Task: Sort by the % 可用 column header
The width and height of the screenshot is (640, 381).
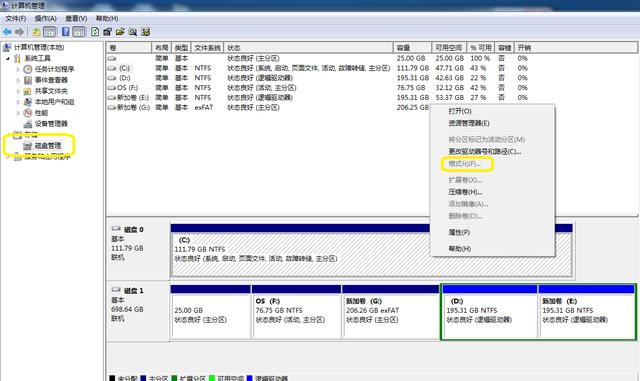Action: (x=481, y=48)
